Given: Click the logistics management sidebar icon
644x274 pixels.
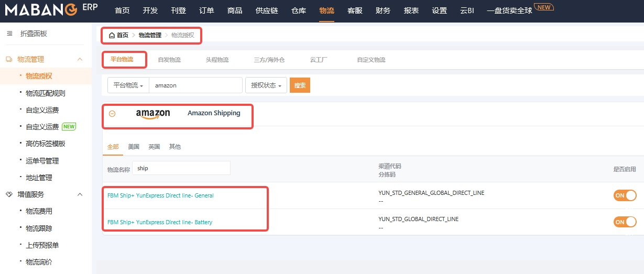Looking at the screenshot, I should point(9,59).
